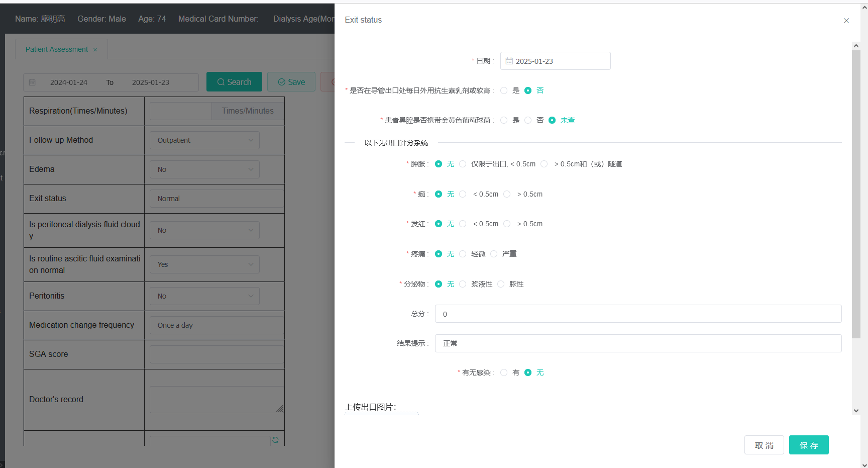Screen dimensions: 868x468
Task: Select >0.5cm和(或)隧道 for 肿胀
Action: tap(544, 164)
